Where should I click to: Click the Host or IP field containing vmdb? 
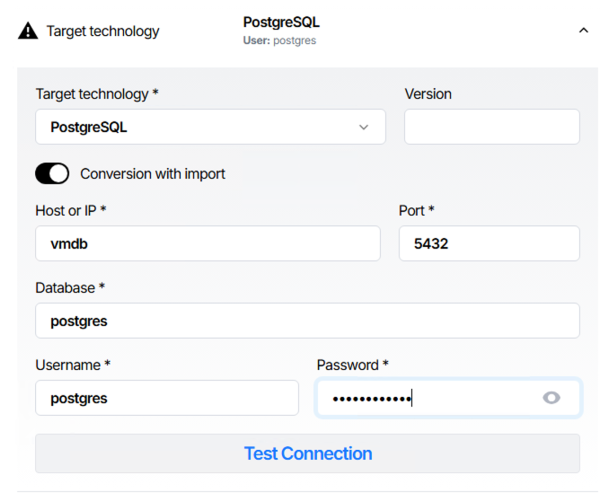[207, 243]
